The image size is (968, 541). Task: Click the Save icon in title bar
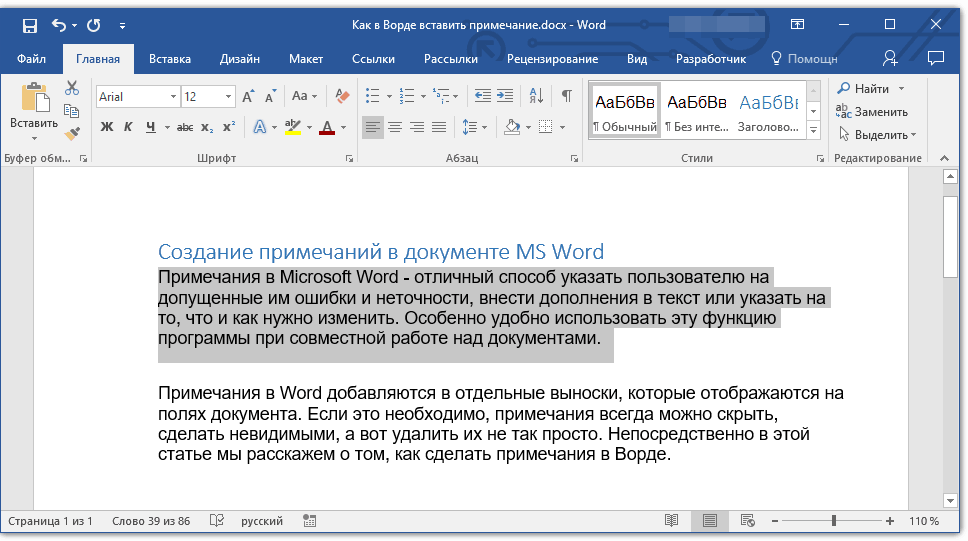30,25
